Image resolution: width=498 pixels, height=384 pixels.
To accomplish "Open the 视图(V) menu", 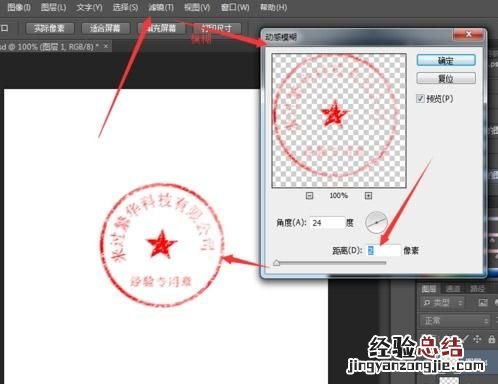I will pyautogui.click(x=197, y=7).
